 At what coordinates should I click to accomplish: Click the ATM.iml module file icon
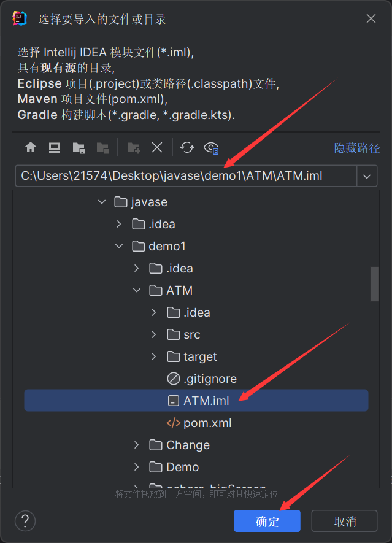[174, 401]
